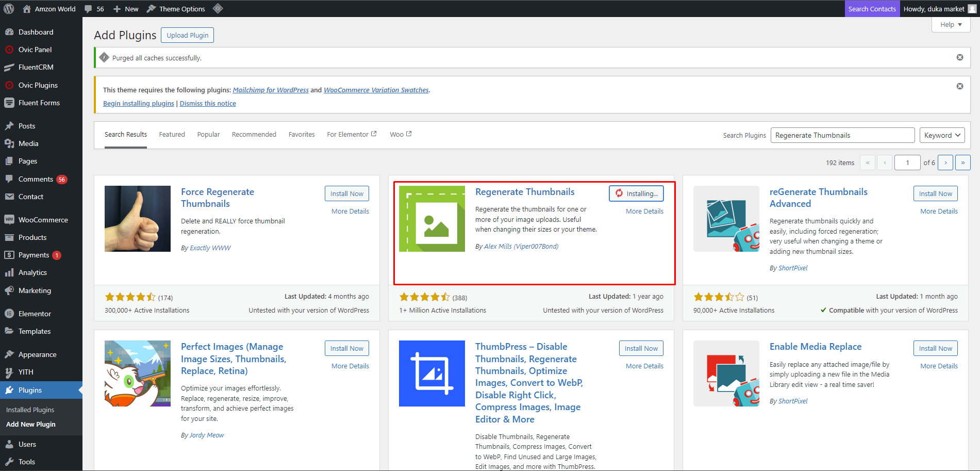Open the Amzon World home icon
980x471 pixels.
point(27,9)
